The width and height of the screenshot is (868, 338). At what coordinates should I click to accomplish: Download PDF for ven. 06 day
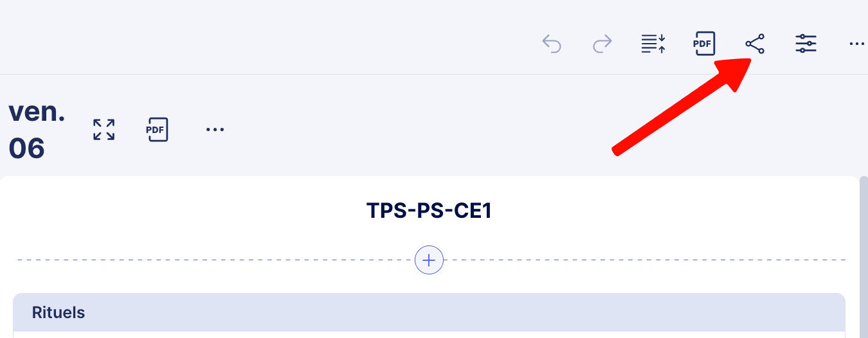coord(158,129)
